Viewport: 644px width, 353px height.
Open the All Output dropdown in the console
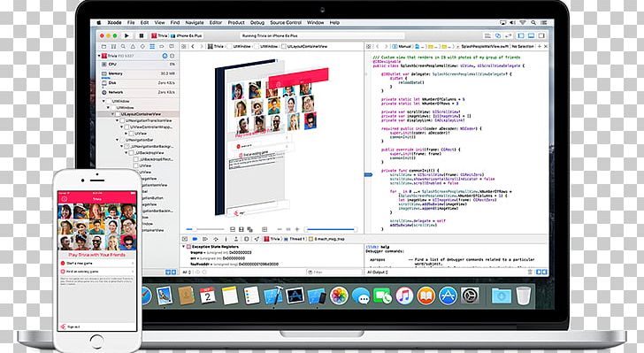[377, 272]
